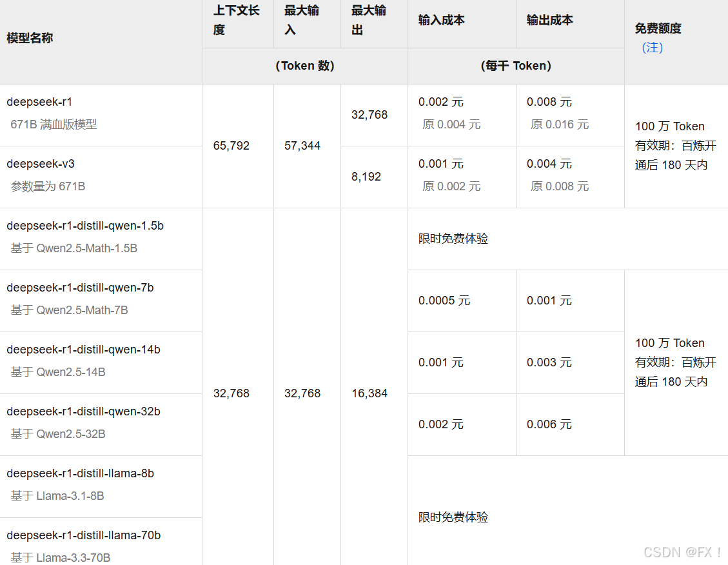Screen dimensions: 728x565
Task: Click the (Token 数) subheader
Action: pyautogui.click(x=305, y=66)
